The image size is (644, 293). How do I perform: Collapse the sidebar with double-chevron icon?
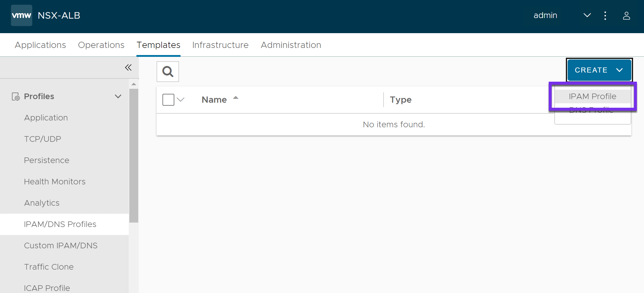click(128, 68)
